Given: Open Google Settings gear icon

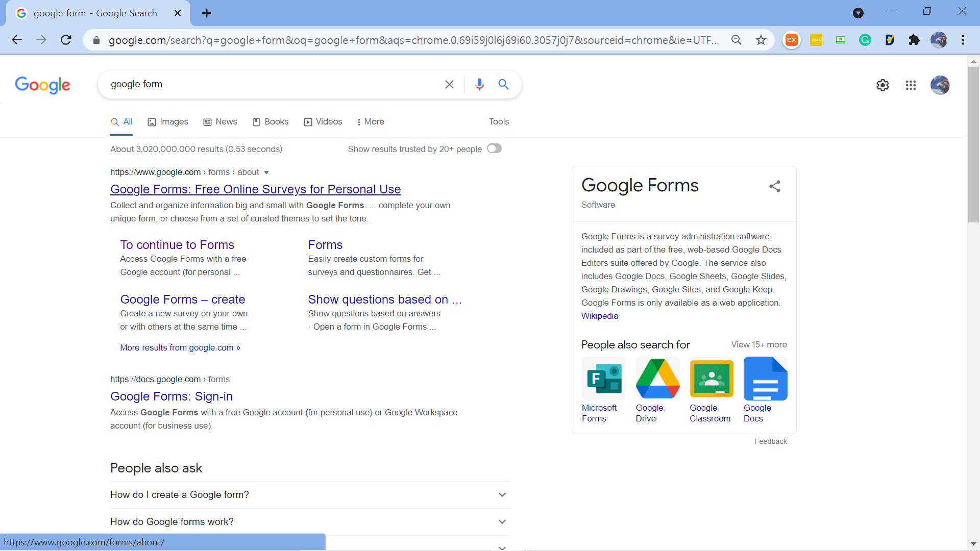Looking at the screenshot, I should pos(883,85).
